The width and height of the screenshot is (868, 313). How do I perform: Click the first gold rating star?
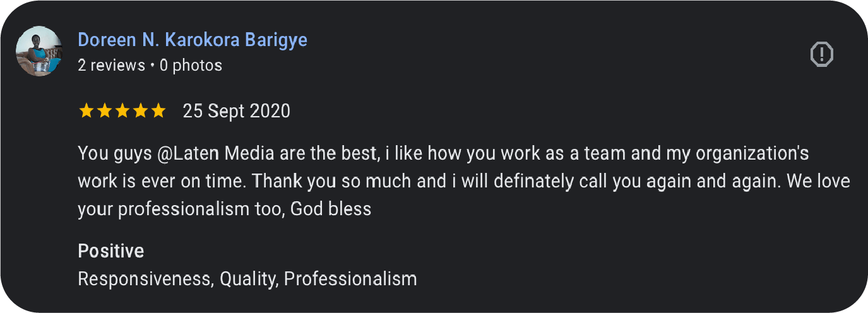click(x=85, y=112)
